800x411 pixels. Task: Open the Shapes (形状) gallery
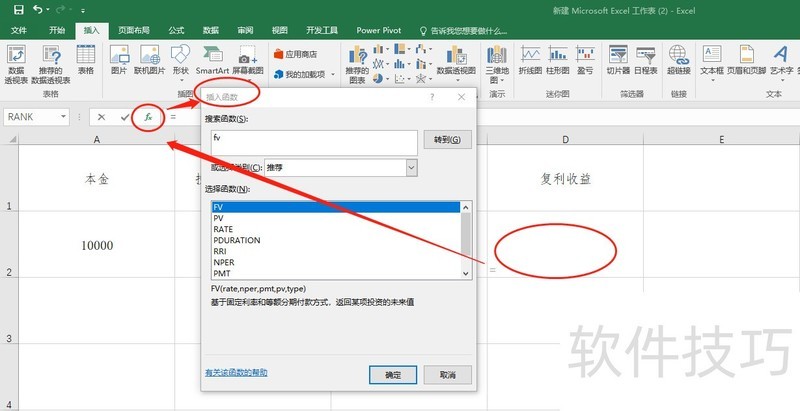coord(180,60)
